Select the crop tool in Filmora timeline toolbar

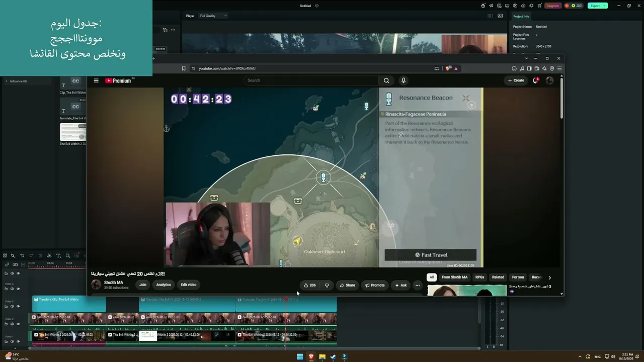67,255
